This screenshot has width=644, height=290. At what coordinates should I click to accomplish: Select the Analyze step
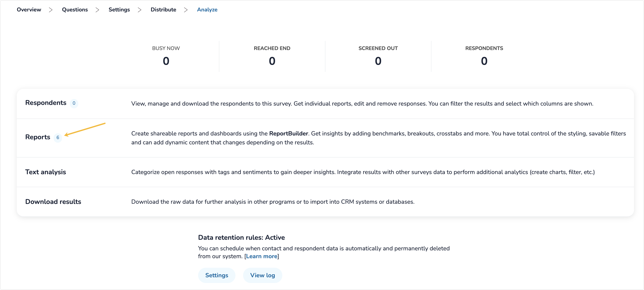tap(207, 10)
